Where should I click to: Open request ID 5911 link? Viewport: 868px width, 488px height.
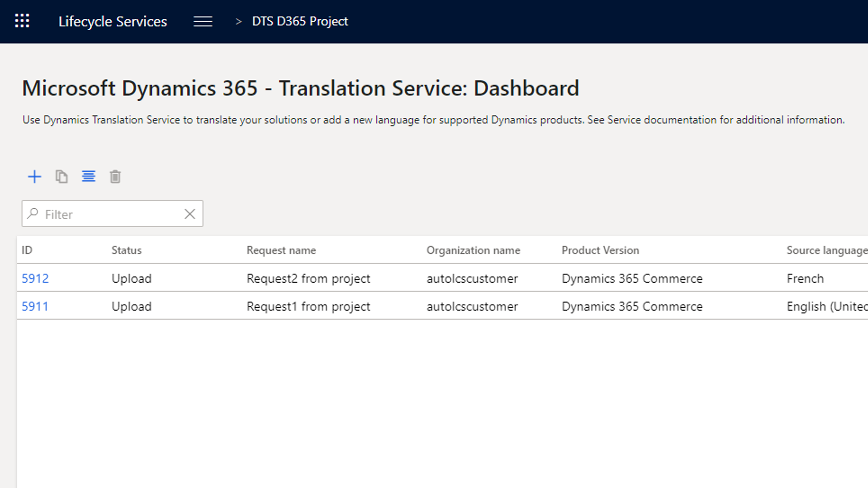tap(35, 306)
